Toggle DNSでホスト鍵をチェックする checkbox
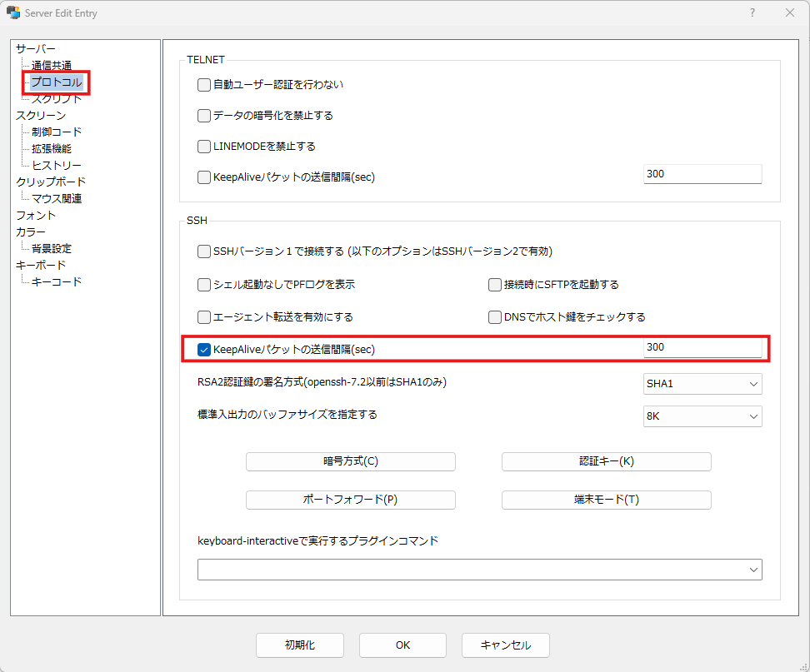Viewport: 810px width, 672px height. [495, 317]
